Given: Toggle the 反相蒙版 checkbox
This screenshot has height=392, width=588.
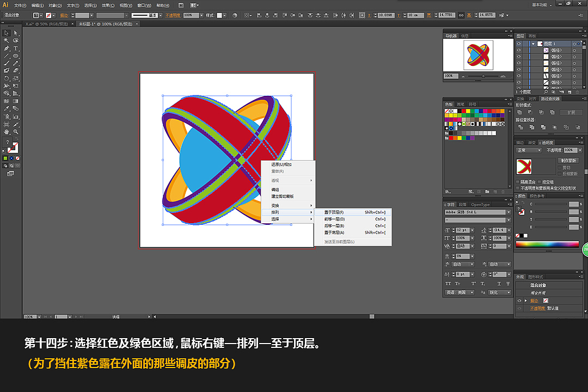Looking at the screenshot, I should [560, 174].
